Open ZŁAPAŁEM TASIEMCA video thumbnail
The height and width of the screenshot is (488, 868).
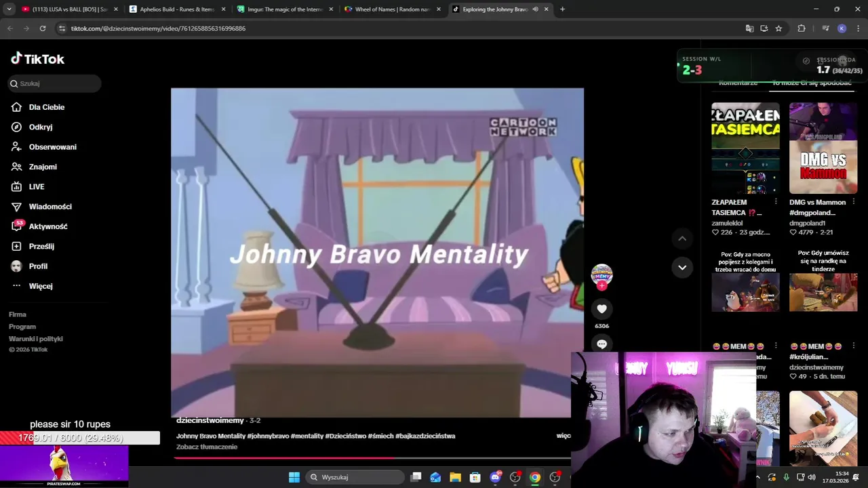pyautogui.click(x=745, y=148)
